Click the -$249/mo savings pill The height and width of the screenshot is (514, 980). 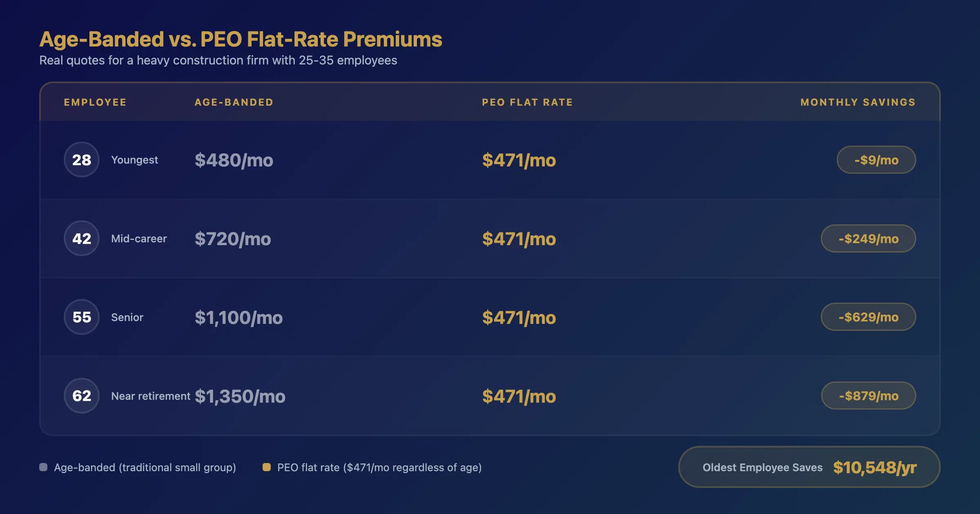868,239
